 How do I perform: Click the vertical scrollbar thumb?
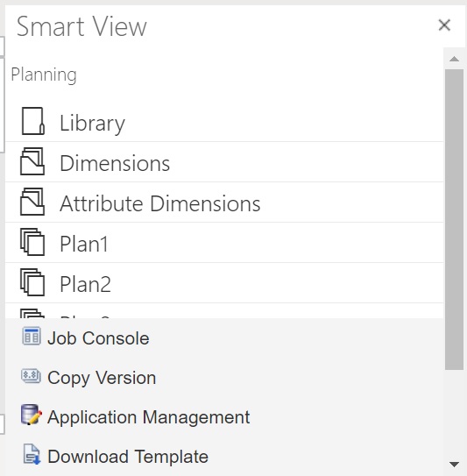pos(454,219)
